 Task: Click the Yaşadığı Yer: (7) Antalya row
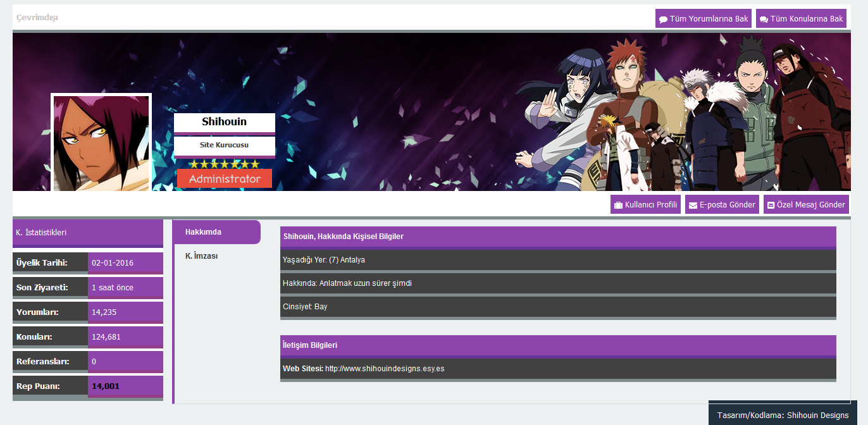[558, 260]
